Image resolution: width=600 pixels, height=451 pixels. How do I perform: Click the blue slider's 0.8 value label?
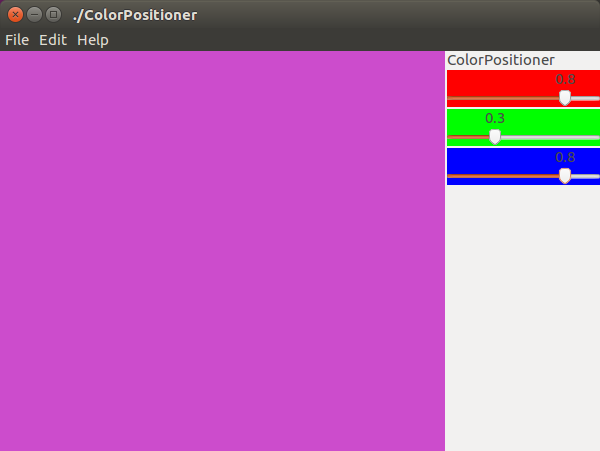pos(565,157)
